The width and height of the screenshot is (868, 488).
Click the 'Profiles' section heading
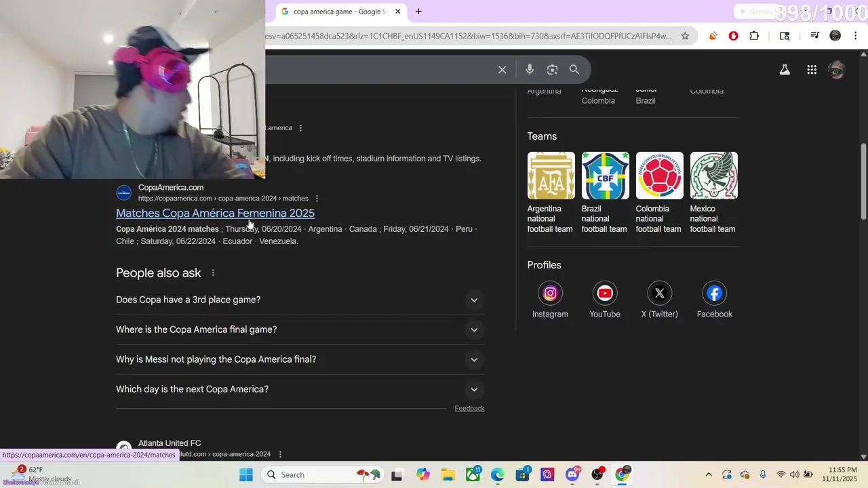point(544,265)
